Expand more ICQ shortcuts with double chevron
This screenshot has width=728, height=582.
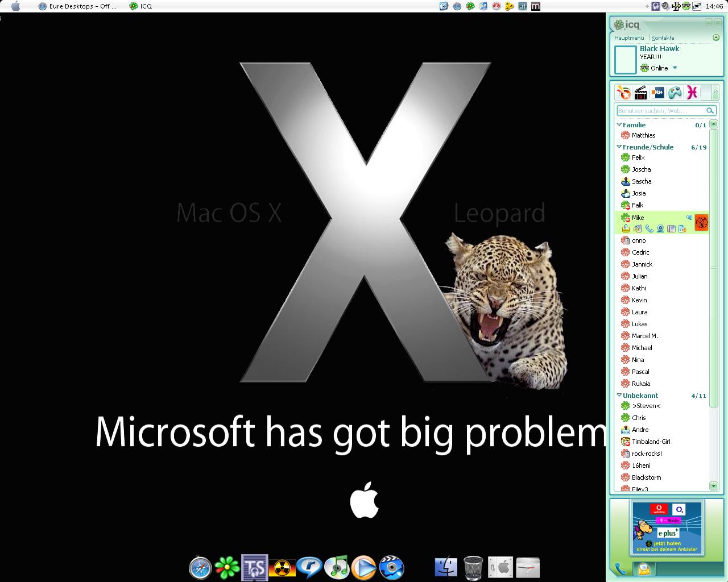pyautogui.click(x=715, y=92)
